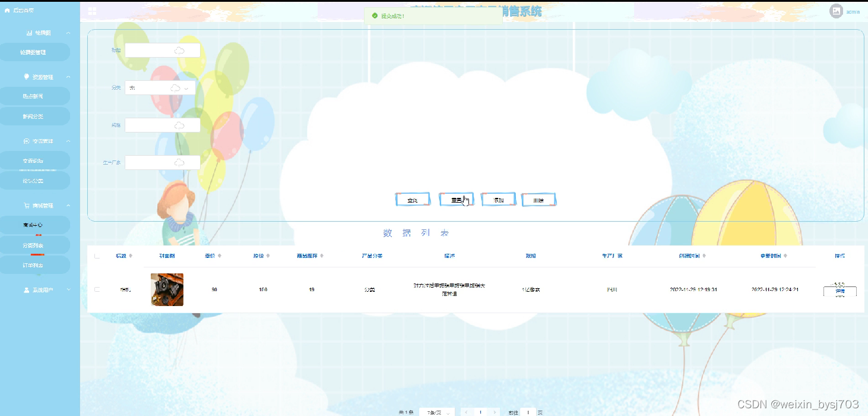Image resolution: width=868 pixels, height=416 pixels.
Task: Click the system user person icon
Action: coord(26,289)
